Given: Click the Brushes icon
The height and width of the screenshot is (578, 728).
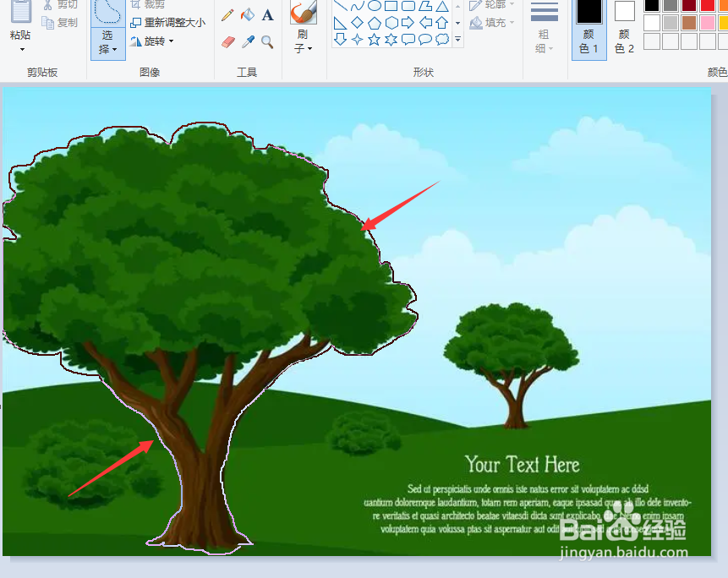Looking at the screenshot, I should 304,12.
